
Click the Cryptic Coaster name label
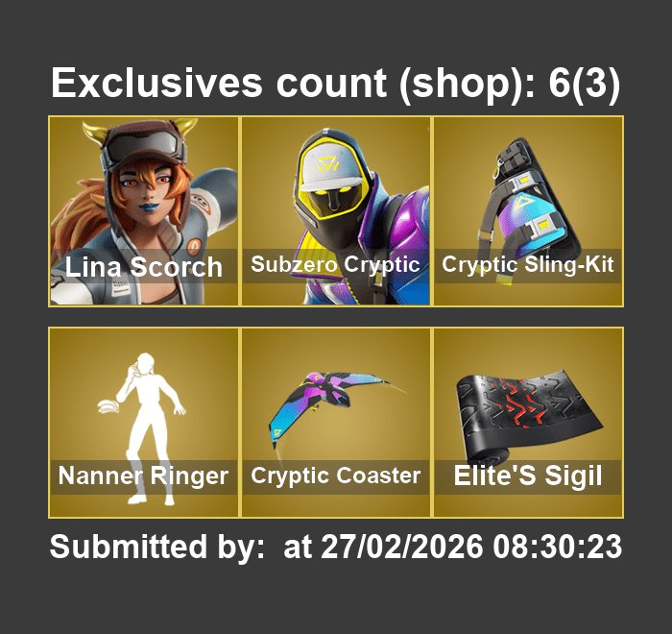[336, 475]
